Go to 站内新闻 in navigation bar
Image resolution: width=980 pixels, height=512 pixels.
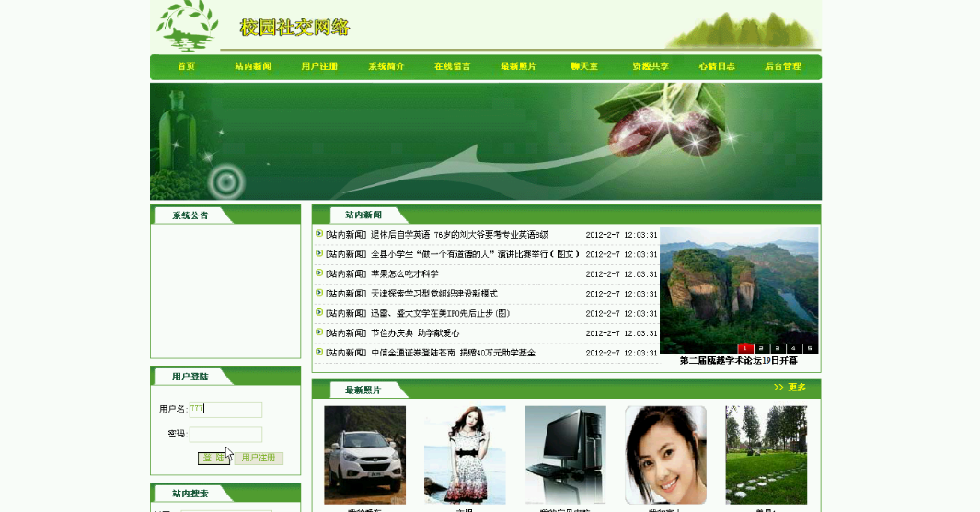[x=252, y=66]
